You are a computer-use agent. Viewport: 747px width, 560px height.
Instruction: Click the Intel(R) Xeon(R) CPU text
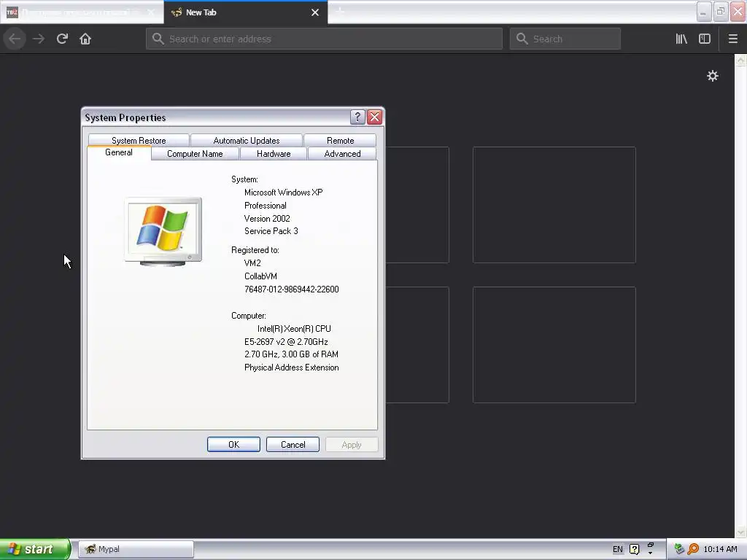[x=294, y=329]
